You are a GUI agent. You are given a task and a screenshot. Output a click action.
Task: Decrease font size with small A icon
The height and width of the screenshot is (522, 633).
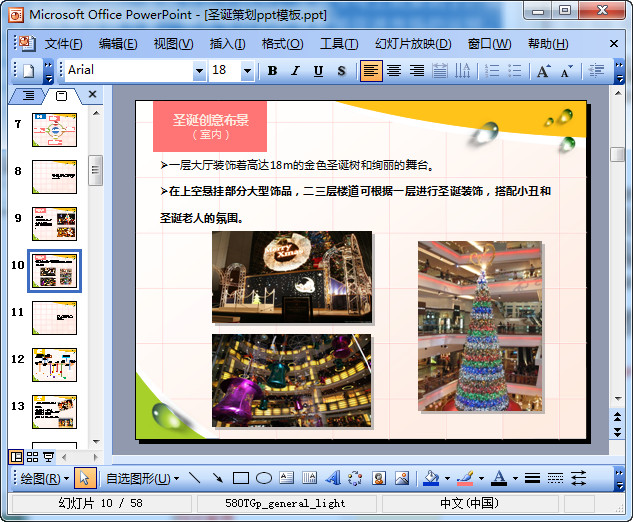(x=566, y=71)
